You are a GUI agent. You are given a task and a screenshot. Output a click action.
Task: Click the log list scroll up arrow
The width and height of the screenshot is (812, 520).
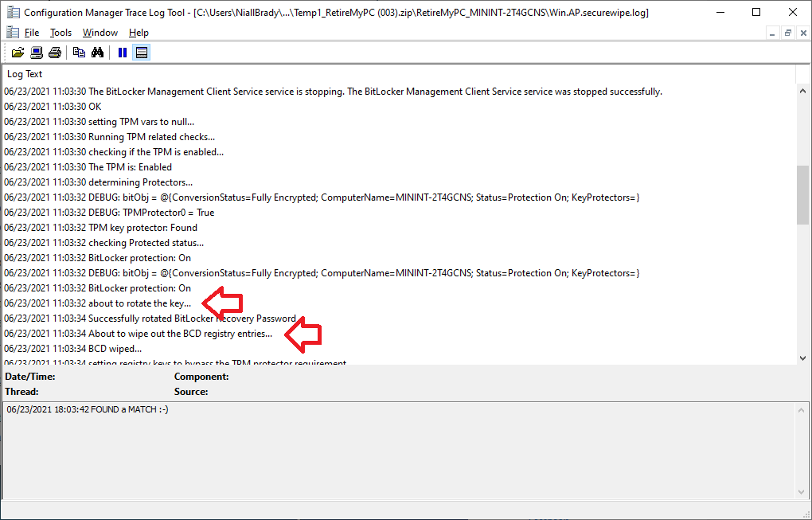(x=802, y=91)
